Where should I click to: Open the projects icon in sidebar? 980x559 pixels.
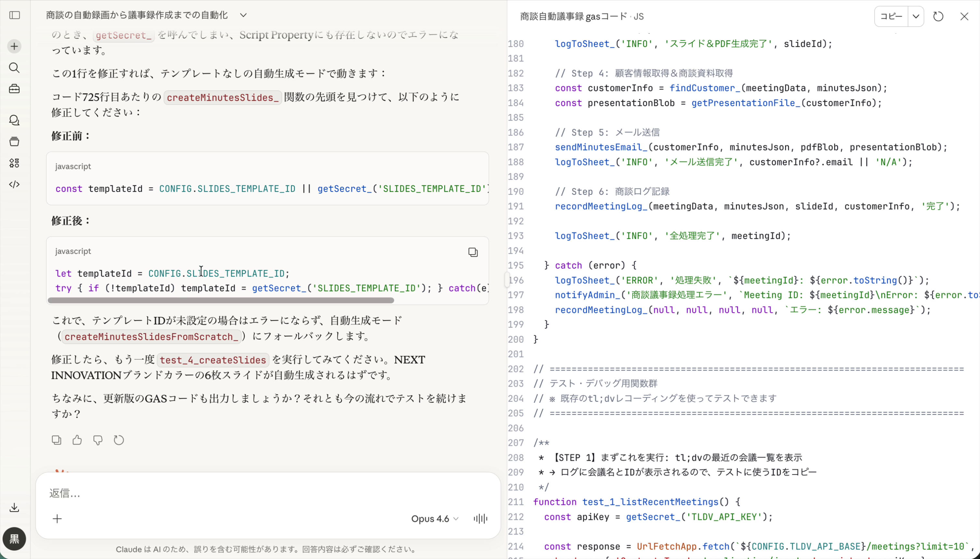coord(15,142)
